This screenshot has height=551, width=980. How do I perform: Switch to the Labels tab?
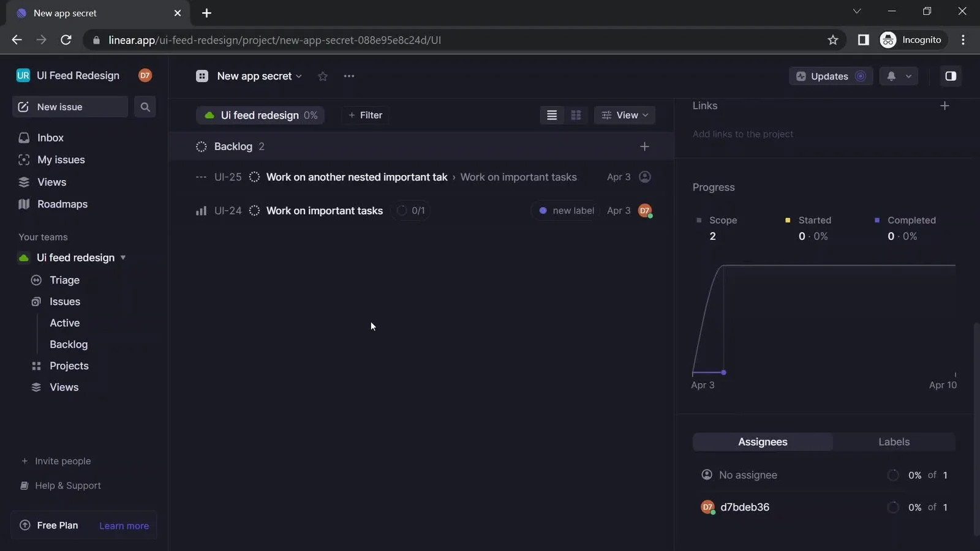click(x=893, y=441)
